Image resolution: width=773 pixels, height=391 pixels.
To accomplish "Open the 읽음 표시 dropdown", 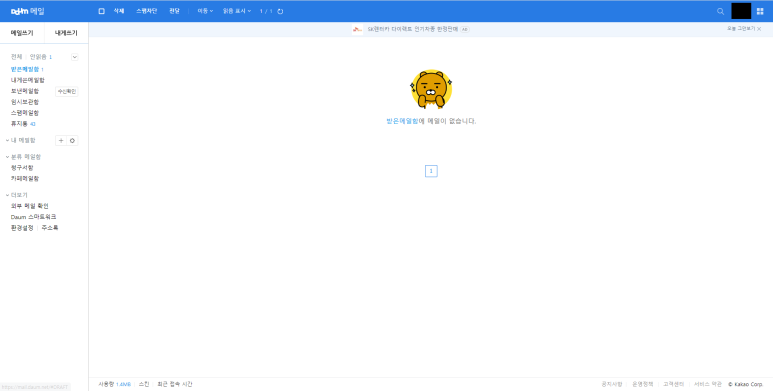I will [237, 11].
